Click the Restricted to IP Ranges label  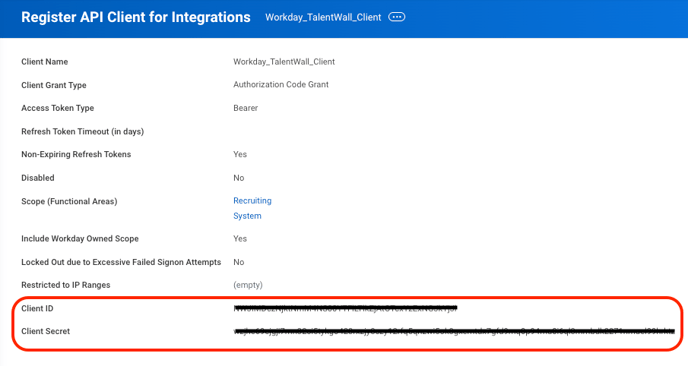pyautogui.click(x=66, y=285)
